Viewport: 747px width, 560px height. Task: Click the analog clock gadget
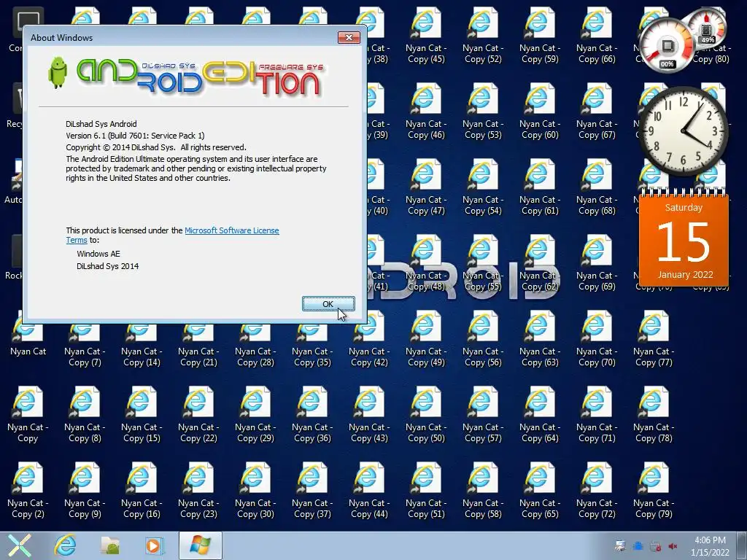pyautogui.click(x=684, y=131)
